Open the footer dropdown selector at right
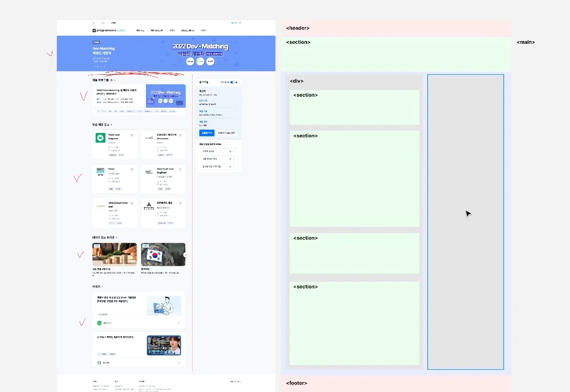Screen dimensions: 570x392 point(235,381)
